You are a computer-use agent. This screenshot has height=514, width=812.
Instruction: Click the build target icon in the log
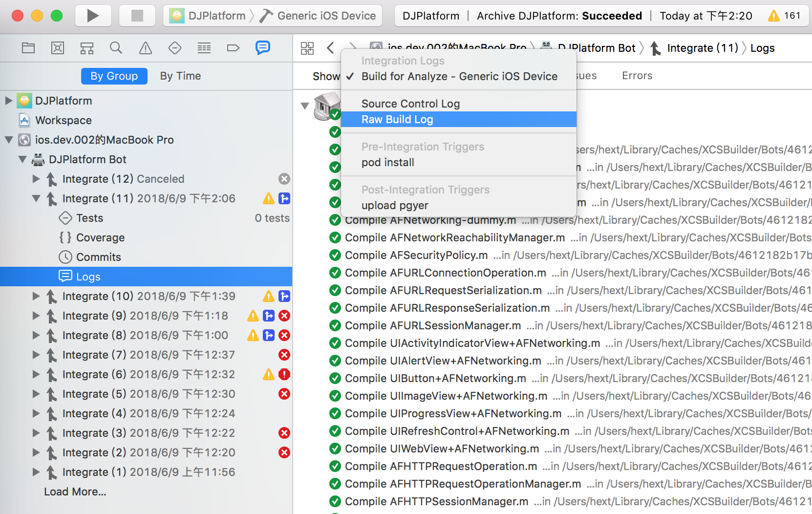[327, 106]
